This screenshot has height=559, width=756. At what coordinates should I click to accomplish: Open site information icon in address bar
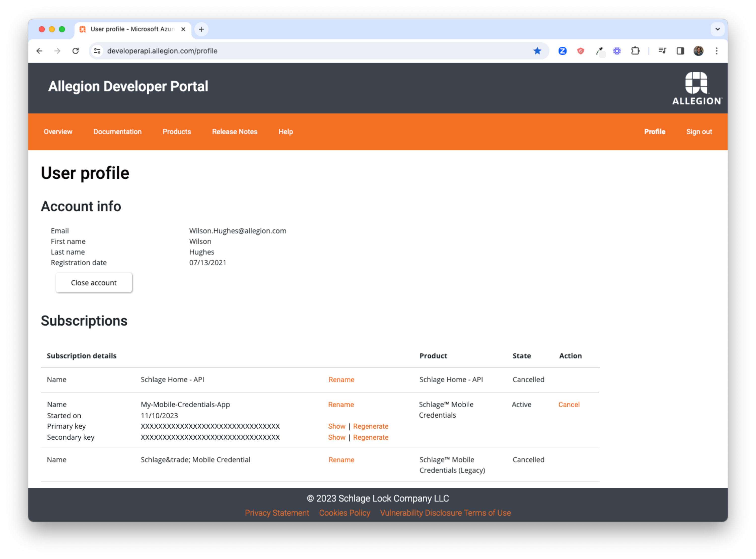97,51
